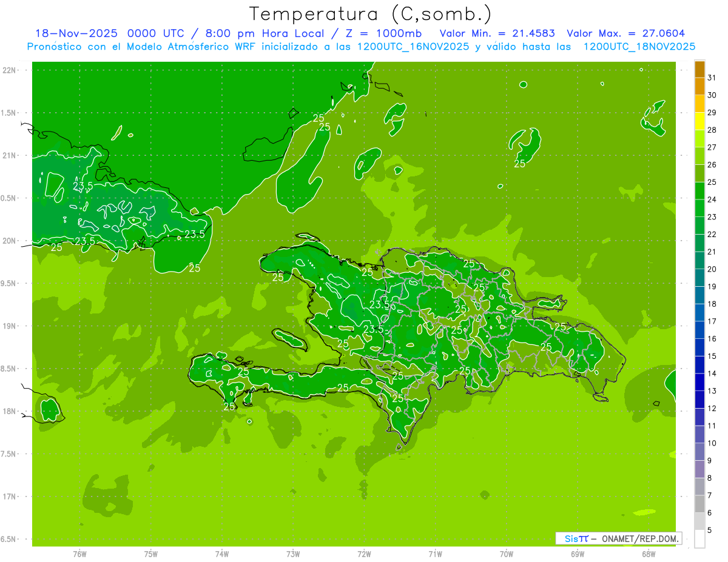Pick the dark blue swatch between 13 and 14
This screenshot has width=728, height=562.
(x=699, y=383)
